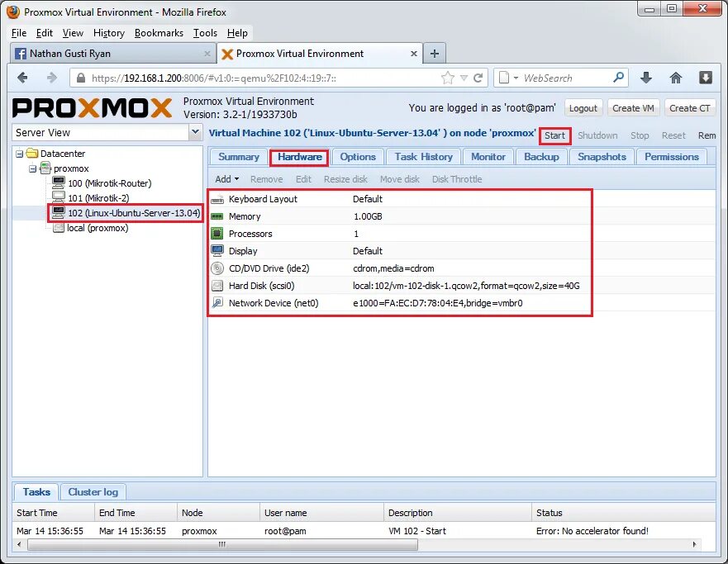Click the Network Device icon
The image size is (728, 564).
[x=216, y=303]
